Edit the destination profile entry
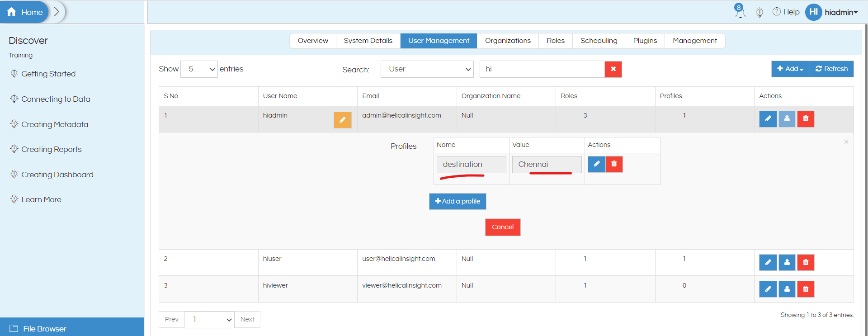 coord(597,164)
